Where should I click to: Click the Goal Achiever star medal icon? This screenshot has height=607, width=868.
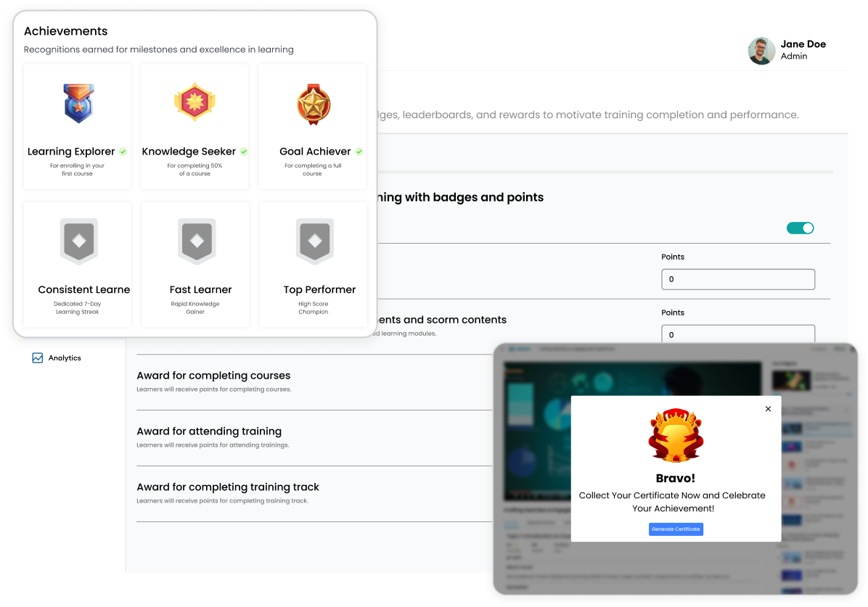313,104
